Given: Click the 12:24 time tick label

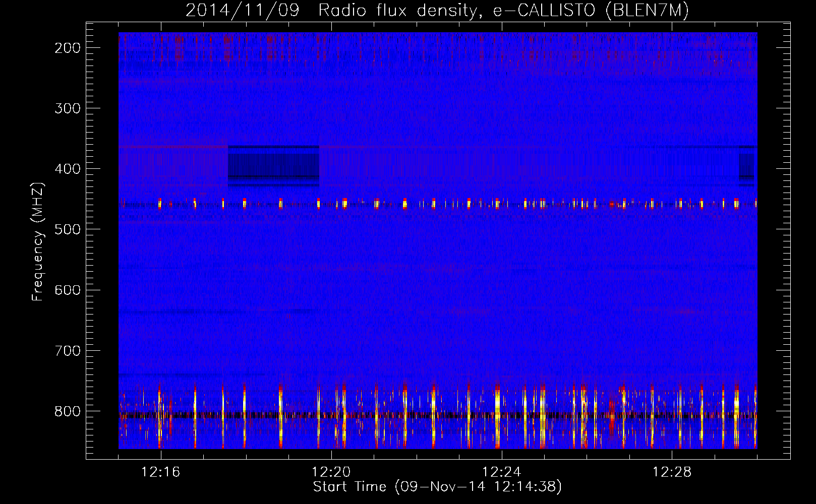Looking at the screenshot, I should coord(502,472).
